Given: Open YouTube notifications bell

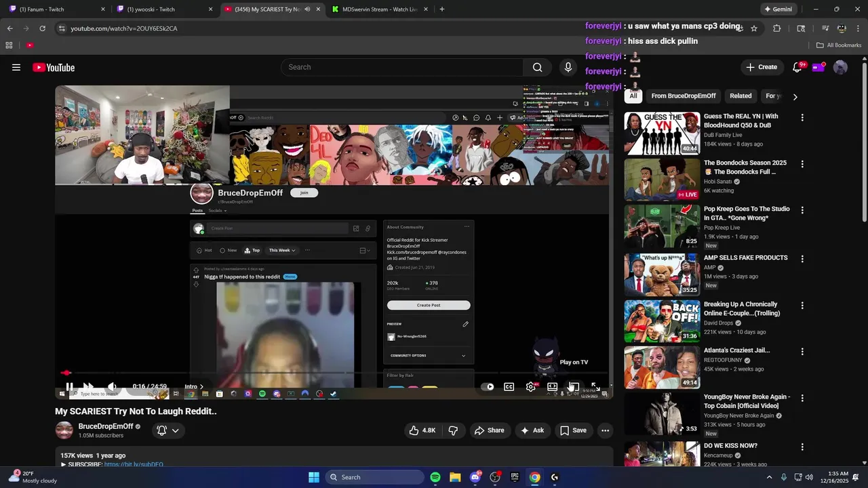Looking at the screenshot, I should click(797, 67).
